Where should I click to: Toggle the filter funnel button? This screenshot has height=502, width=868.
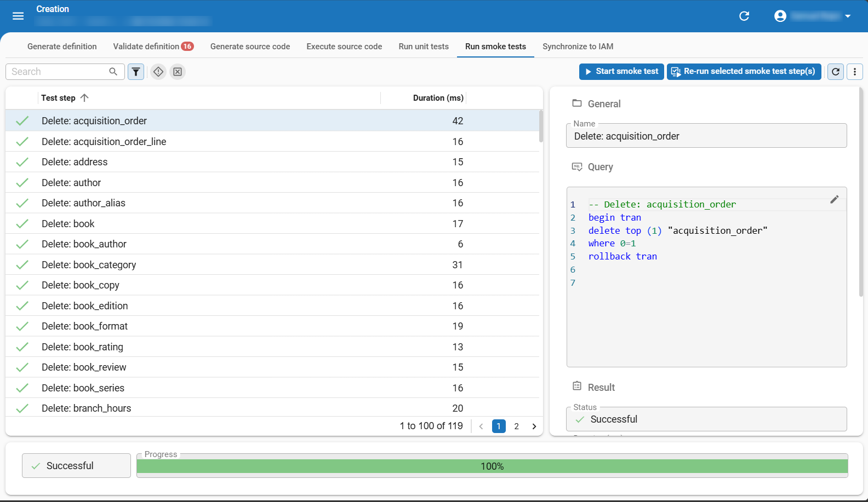point(136,72)
